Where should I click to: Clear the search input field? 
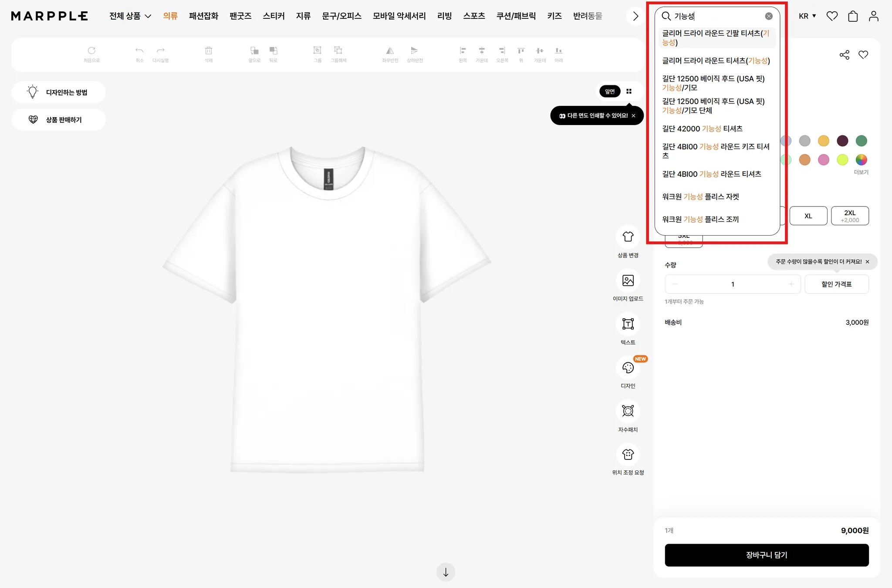pos(769,16)
